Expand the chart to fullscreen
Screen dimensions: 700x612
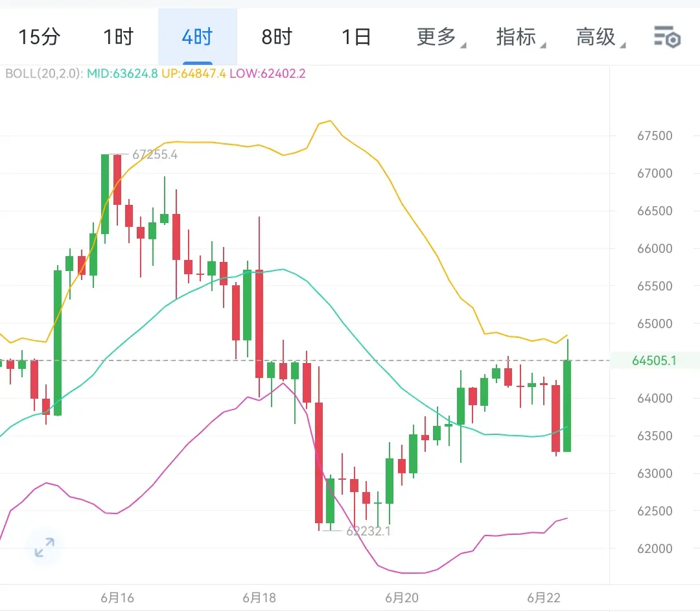[45, 547]
